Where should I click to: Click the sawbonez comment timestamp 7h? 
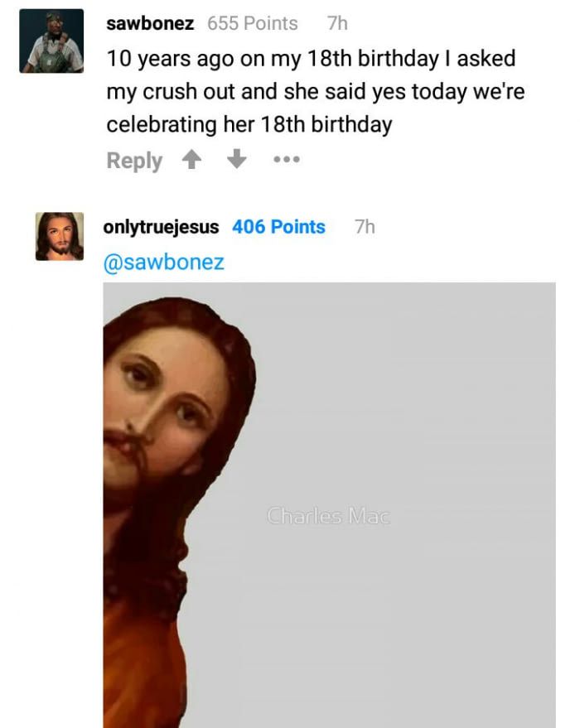tap(337, 23)
